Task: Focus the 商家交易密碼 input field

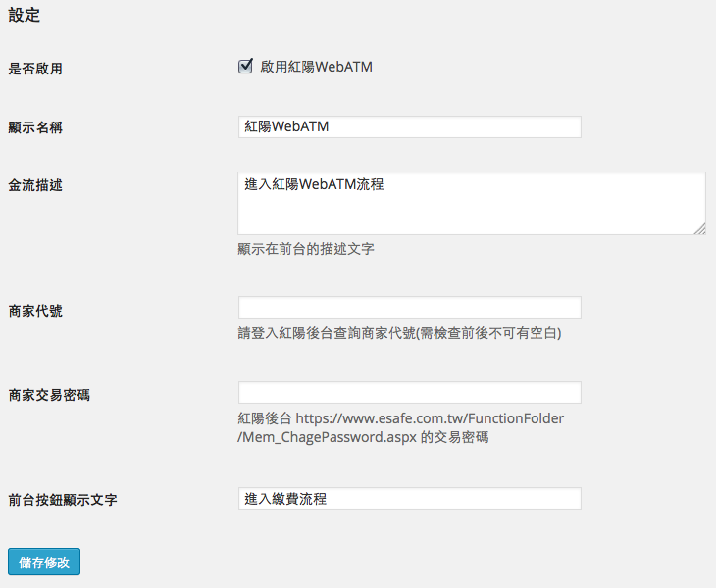Action: click(x=410, y=393)
